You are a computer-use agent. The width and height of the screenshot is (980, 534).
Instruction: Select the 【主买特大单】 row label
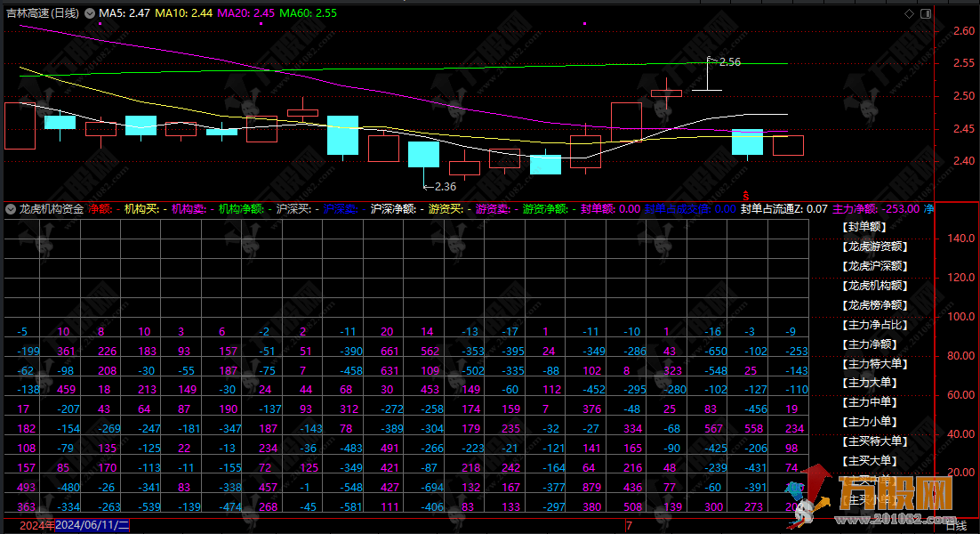874,441
